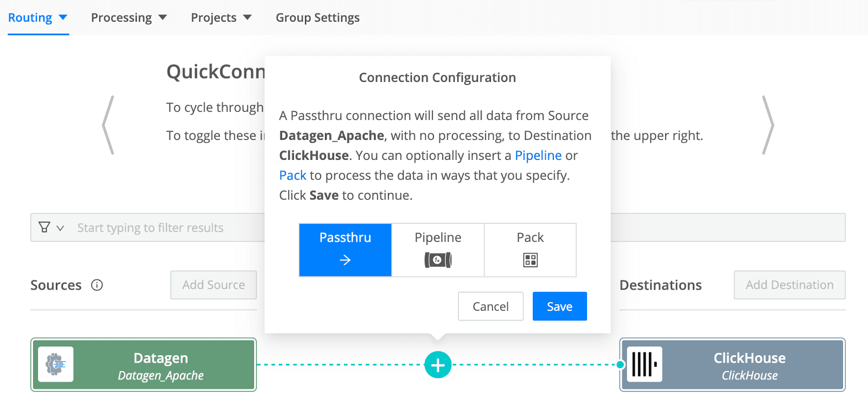Click the filter results text field
Image resolution: width=868 pixels, height=405 pixels.
pyautogui.click(x=163, y=228)
